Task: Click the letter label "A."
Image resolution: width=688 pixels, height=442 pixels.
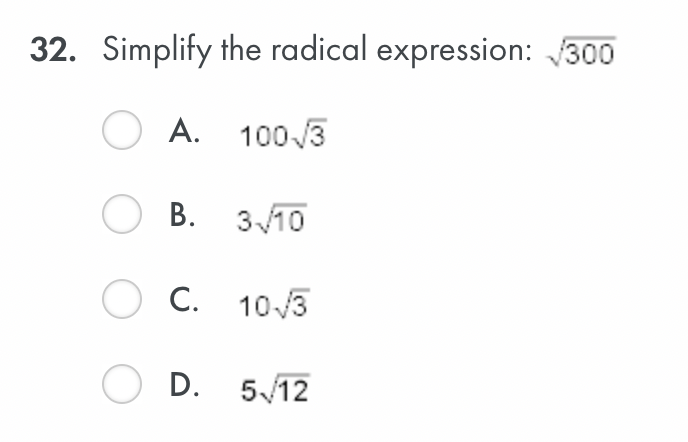Action: coord(186,133)
